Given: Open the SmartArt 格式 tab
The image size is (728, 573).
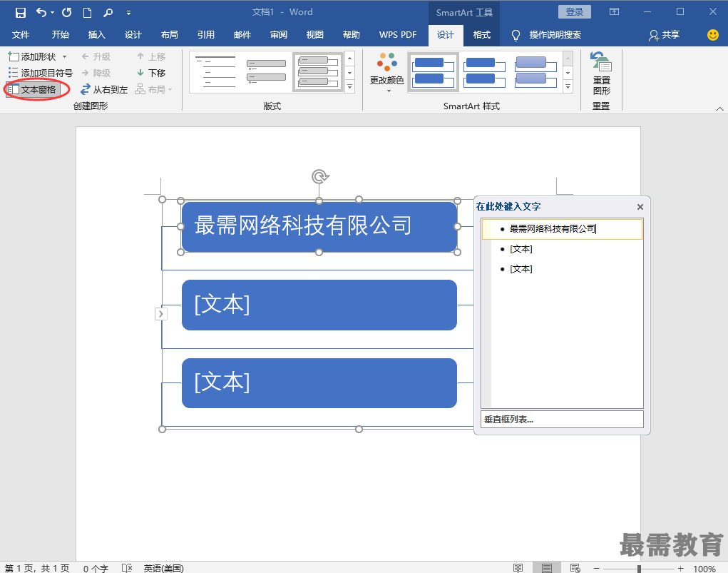Looking at the screenshot, I should [x=482, y=35].
